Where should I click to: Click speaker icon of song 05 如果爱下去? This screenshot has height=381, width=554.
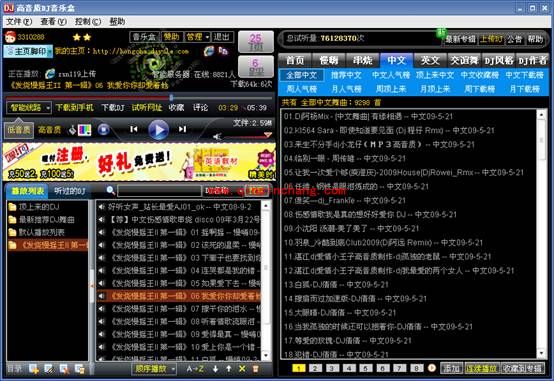101,283
